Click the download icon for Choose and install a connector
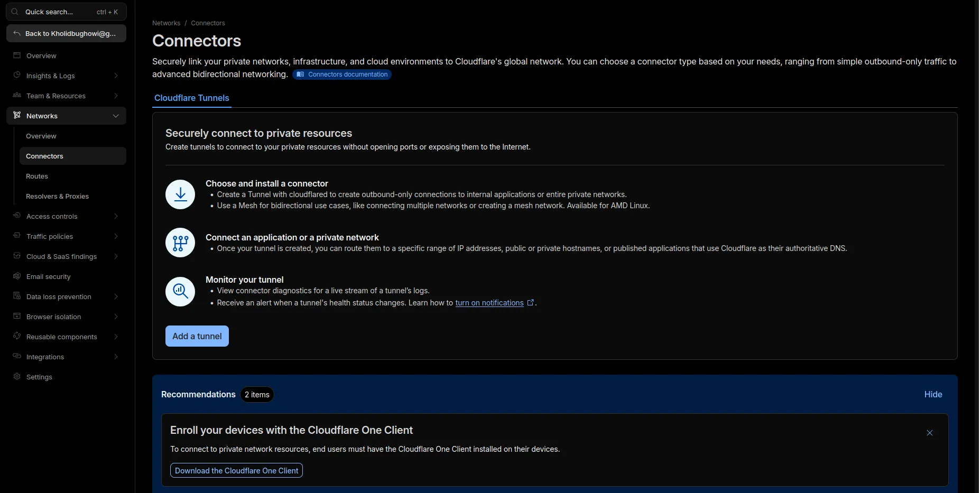980x493 pixels. coord(180,194)
